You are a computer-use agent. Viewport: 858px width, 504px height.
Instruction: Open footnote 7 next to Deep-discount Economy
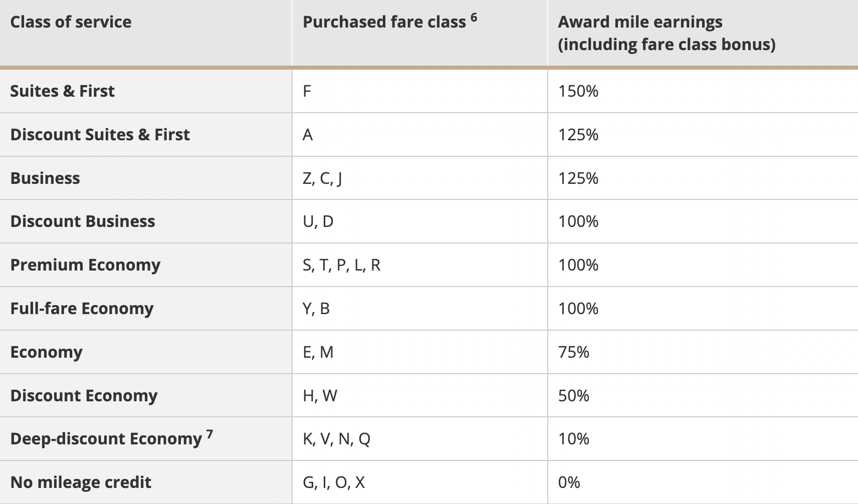(209, 434)
